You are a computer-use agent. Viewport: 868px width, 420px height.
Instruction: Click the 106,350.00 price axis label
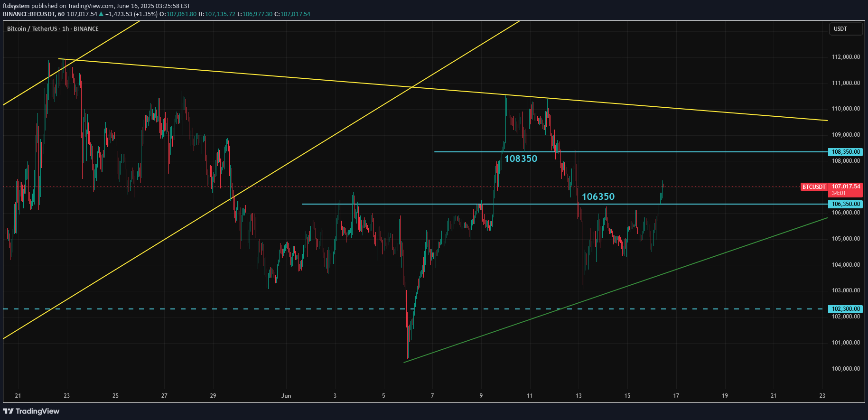[845, 204]
